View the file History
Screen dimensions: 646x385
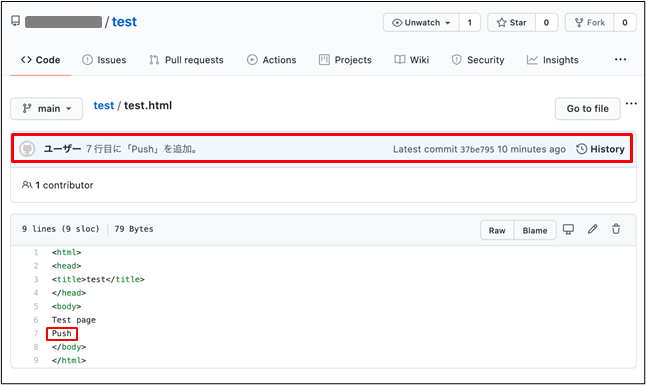click(x=600, y=149)
